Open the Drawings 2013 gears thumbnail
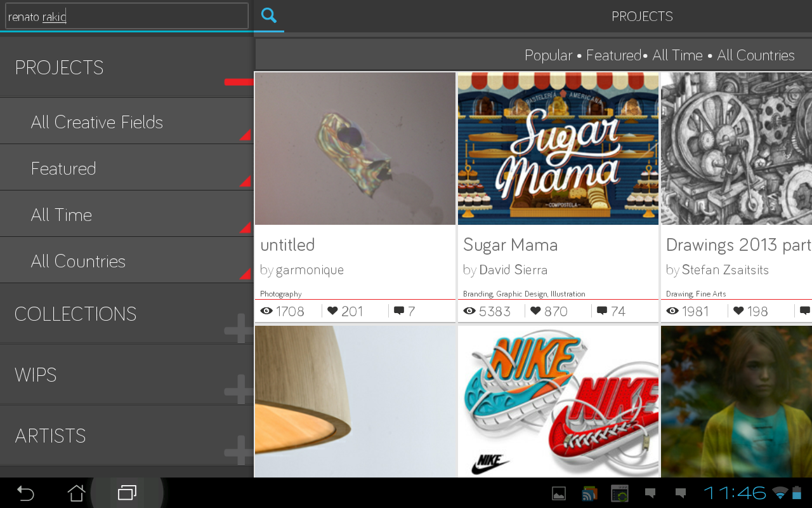The height and width of the screenshot is (508, 812). 737,149
